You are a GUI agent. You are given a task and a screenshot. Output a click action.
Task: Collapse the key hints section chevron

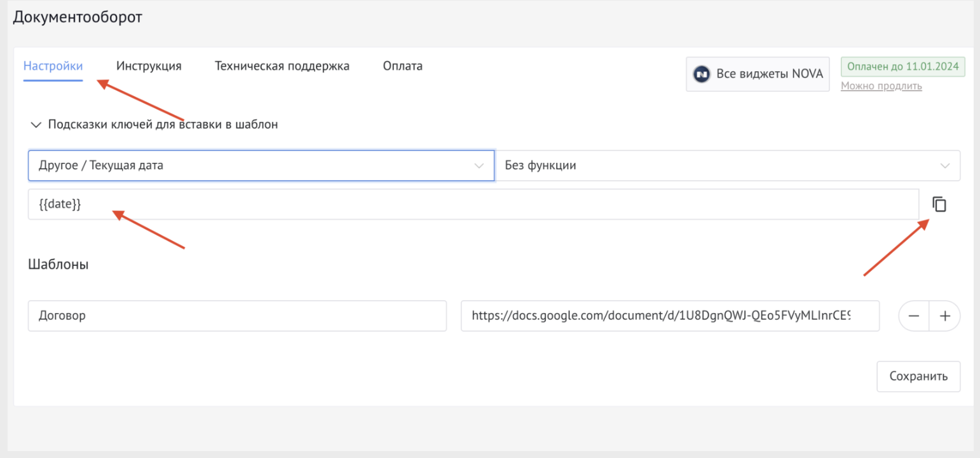pyautogui.click(x=36, y=125)
